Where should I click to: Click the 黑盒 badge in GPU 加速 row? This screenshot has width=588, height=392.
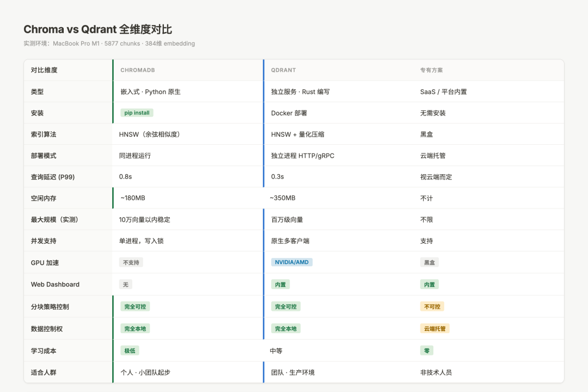430,262
